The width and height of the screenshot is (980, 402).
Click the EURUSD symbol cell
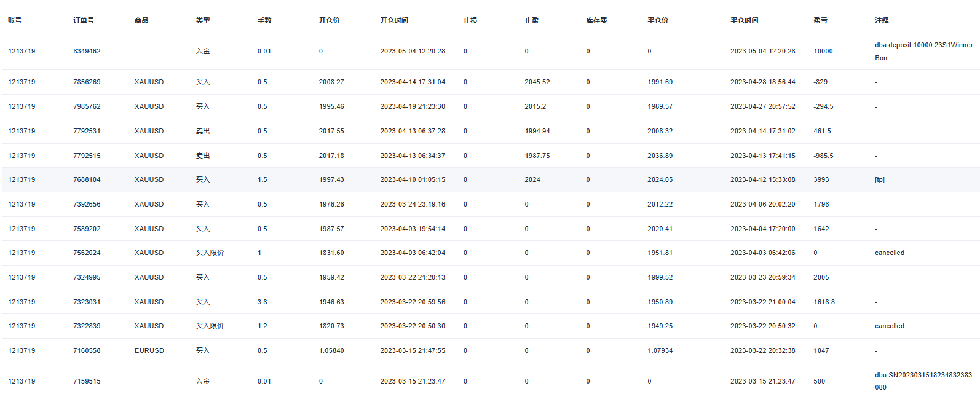(149, 350)
